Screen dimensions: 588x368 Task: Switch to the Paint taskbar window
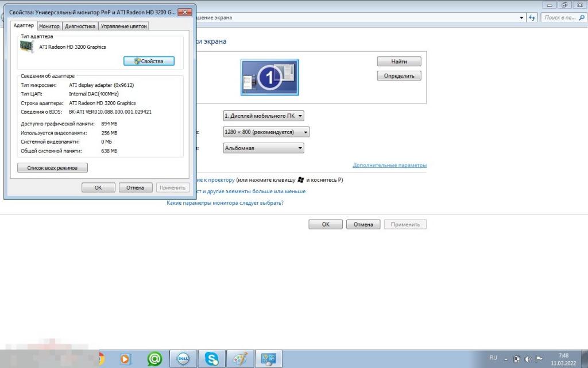coord(240,359)
